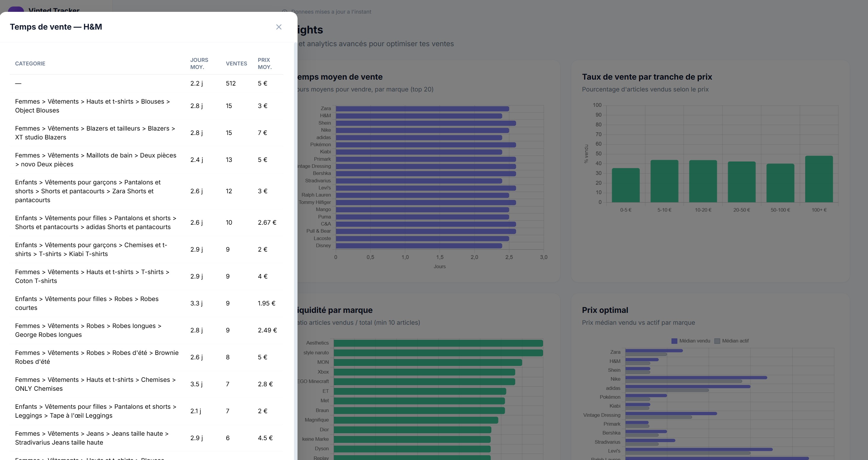868x460 pixels.
Task: Click the Vinted Tracker logo icon
Action: tap(16, 9)
